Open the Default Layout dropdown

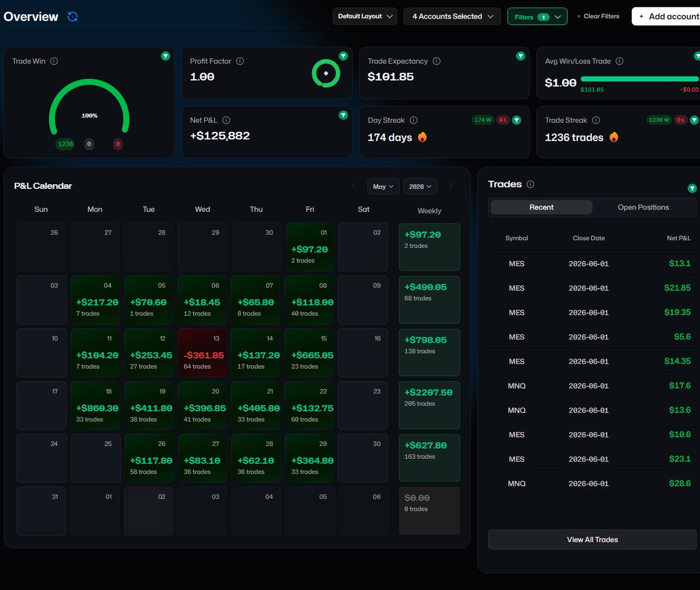pyautogui.click(x=365, y=16)
